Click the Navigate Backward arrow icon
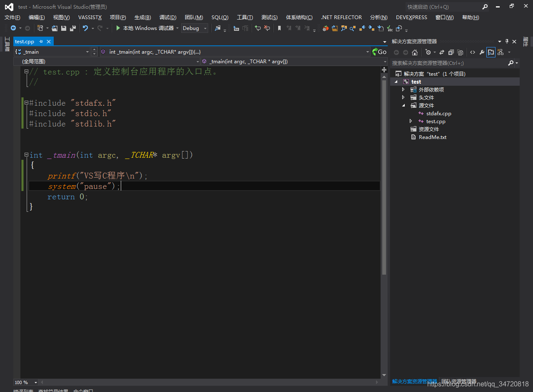This screenshot has width=533, height=392. pos(13,28)
